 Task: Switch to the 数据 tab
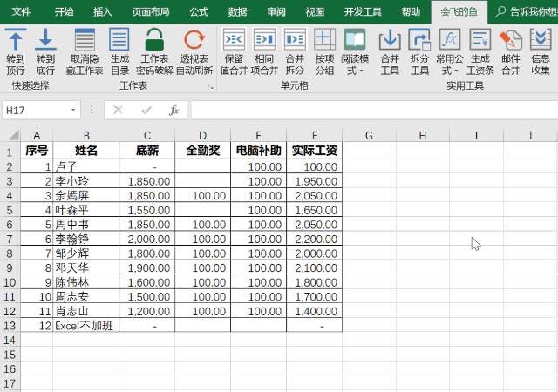click(238, 11)
